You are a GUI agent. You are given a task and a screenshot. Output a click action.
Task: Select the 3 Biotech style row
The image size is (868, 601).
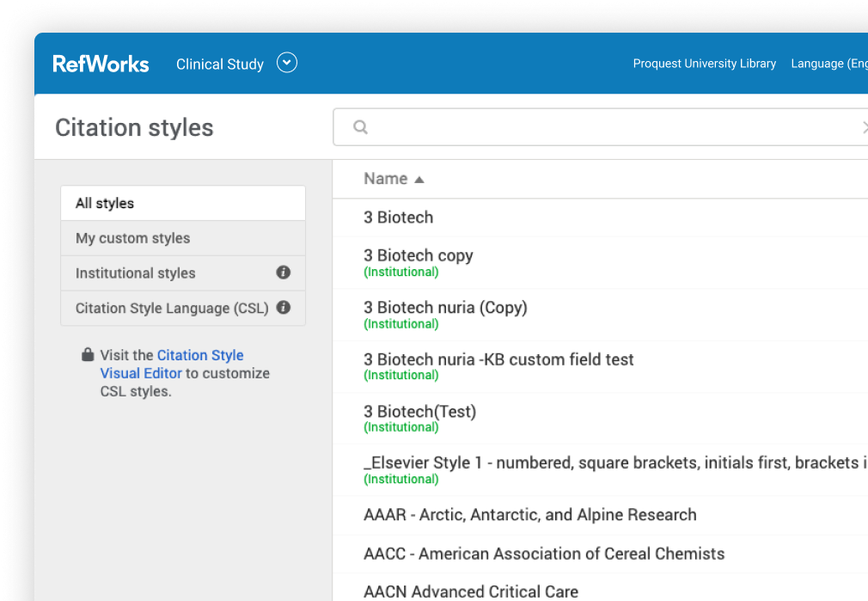click(600, 218)
